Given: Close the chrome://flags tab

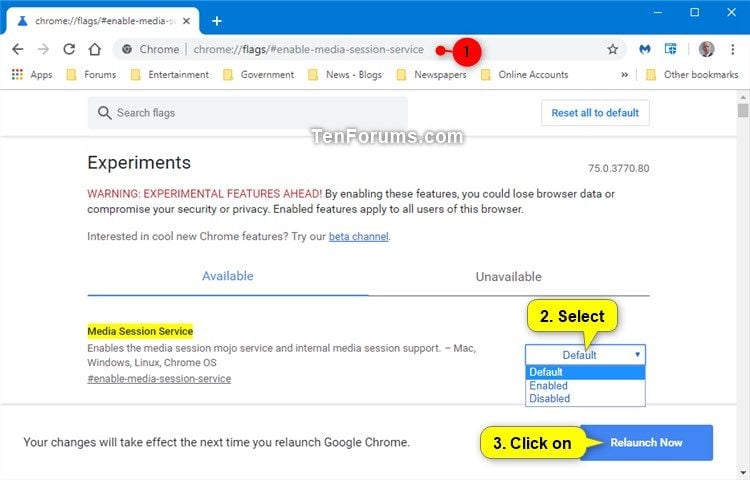Looking at the screenshot, I should pyautogui.click(x=187, y=21).
